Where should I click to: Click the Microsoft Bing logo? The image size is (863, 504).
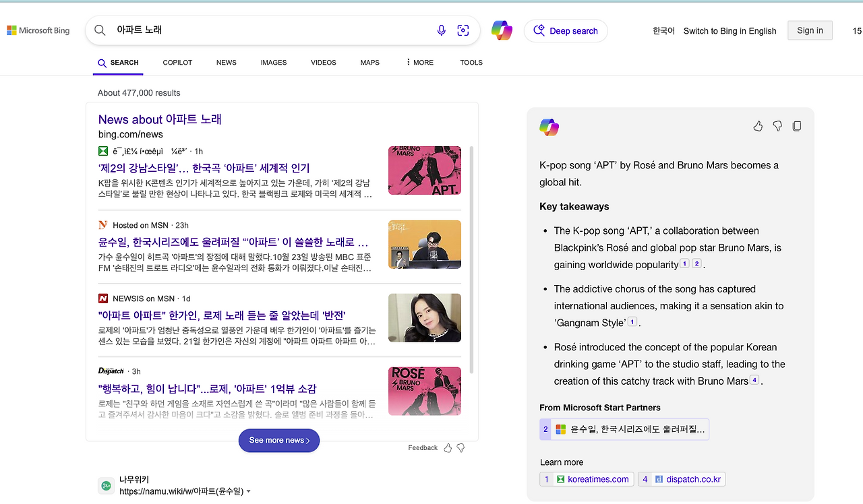[x=38, y=30]
